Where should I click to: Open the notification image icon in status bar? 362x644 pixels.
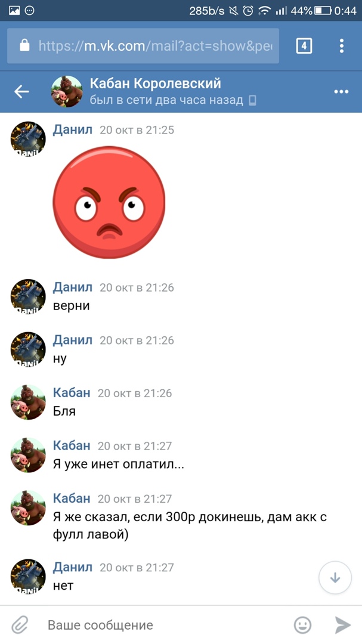pos(14,11)
